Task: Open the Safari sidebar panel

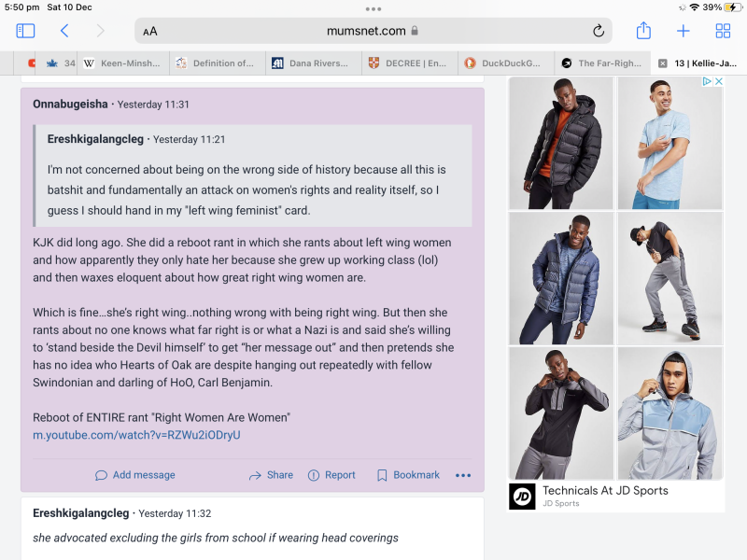Action: click(25, 31)
